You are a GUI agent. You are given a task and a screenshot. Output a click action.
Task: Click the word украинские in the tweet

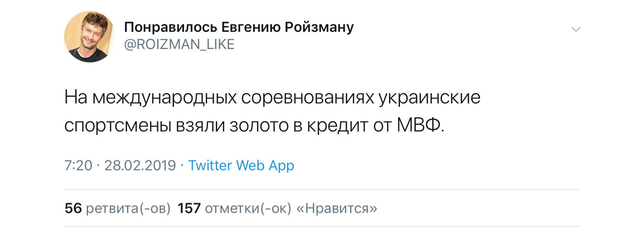point(429,98)
